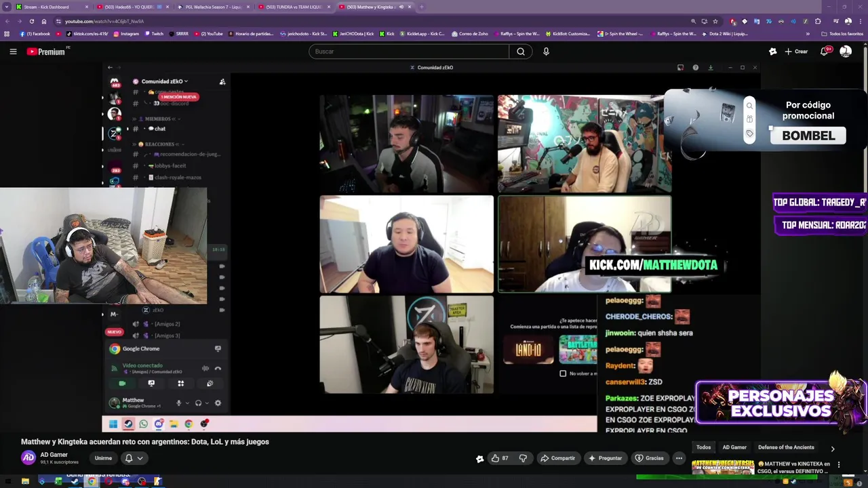Click the Preguntar ask button
Viewport: 868px width, 488px height.
coord(605,458)
